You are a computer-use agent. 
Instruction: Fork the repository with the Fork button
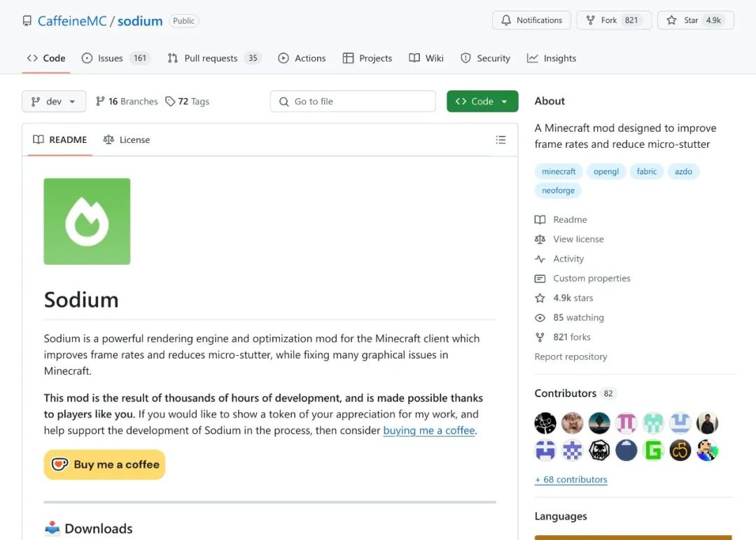[x=614, y=20]
